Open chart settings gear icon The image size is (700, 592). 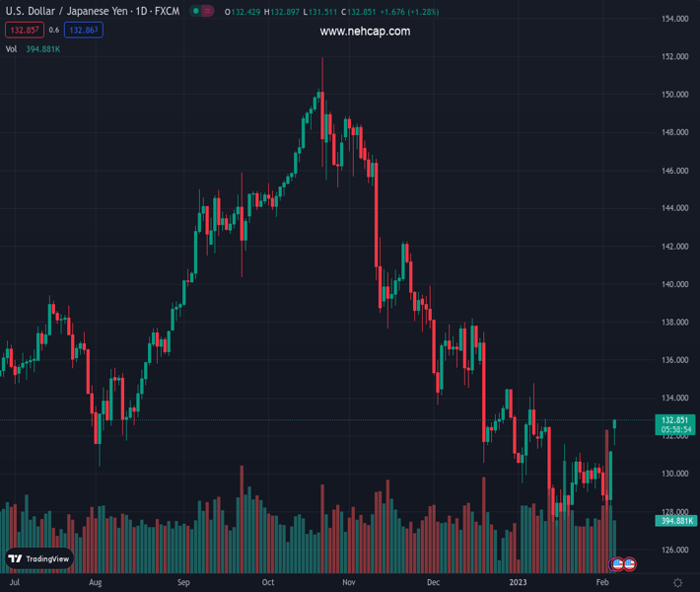coord(677,583)
